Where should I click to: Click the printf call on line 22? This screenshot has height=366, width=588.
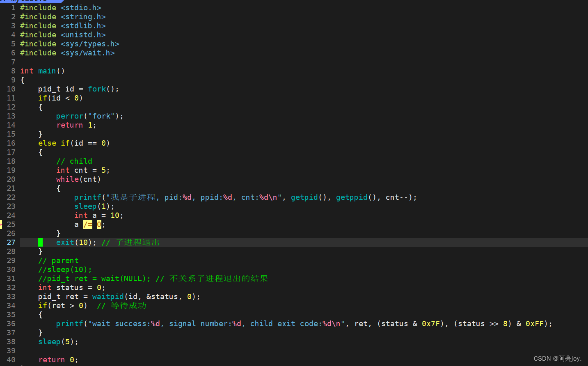(246, 197)
